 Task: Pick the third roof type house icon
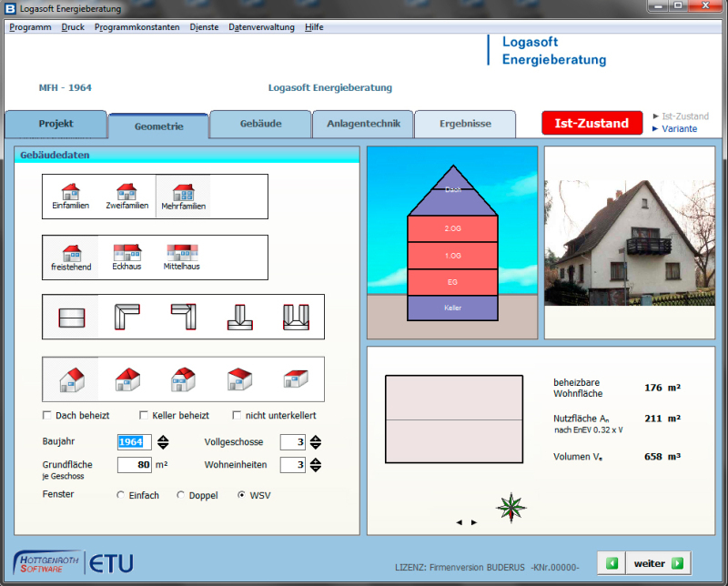click(184, 379)
